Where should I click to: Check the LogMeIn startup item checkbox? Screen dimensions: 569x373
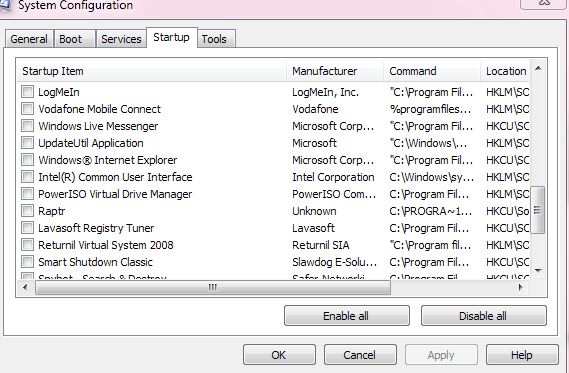click(27, 91)
